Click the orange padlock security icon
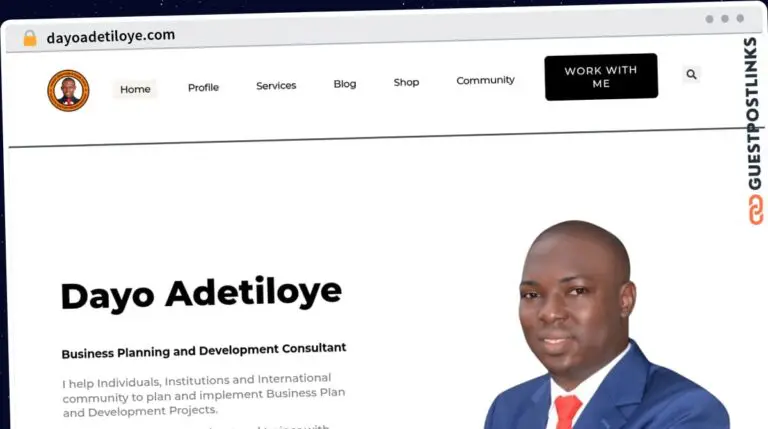This screenshot has height=429, width=768. coord(30,38)
